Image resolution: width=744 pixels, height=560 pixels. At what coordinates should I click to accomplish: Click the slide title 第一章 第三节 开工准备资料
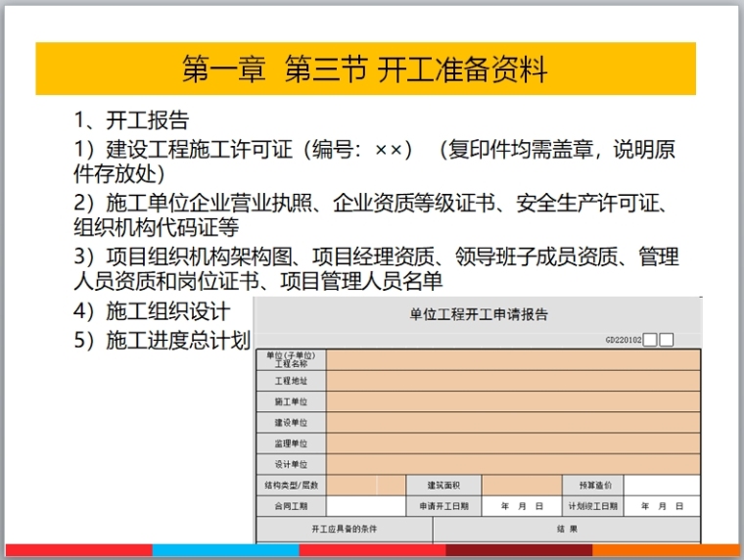pyautogui.click(x=365, y=70)
